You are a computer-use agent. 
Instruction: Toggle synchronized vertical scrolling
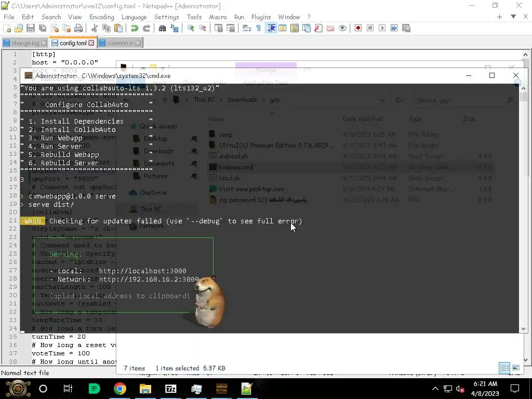click(x=219, y=28)
